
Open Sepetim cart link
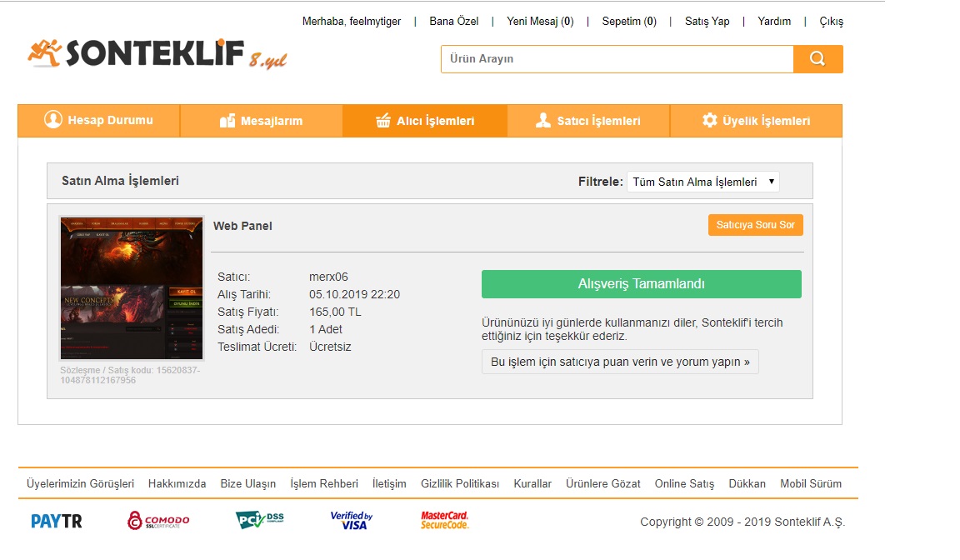coord(629,22)
